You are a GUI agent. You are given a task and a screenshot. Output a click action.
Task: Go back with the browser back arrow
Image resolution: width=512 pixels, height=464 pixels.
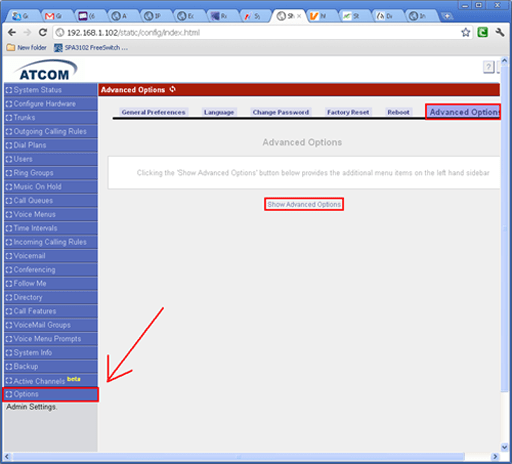(x=12, y=32)
